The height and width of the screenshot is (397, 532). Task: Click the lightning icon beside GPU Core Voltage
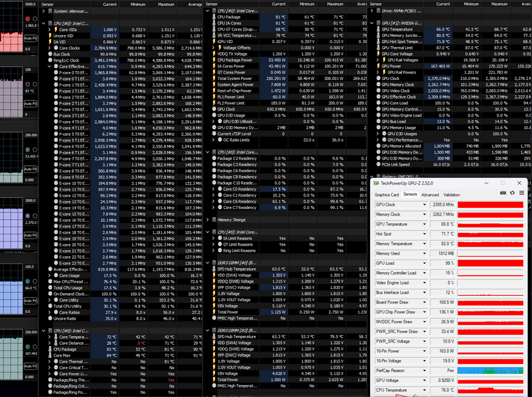378,54
